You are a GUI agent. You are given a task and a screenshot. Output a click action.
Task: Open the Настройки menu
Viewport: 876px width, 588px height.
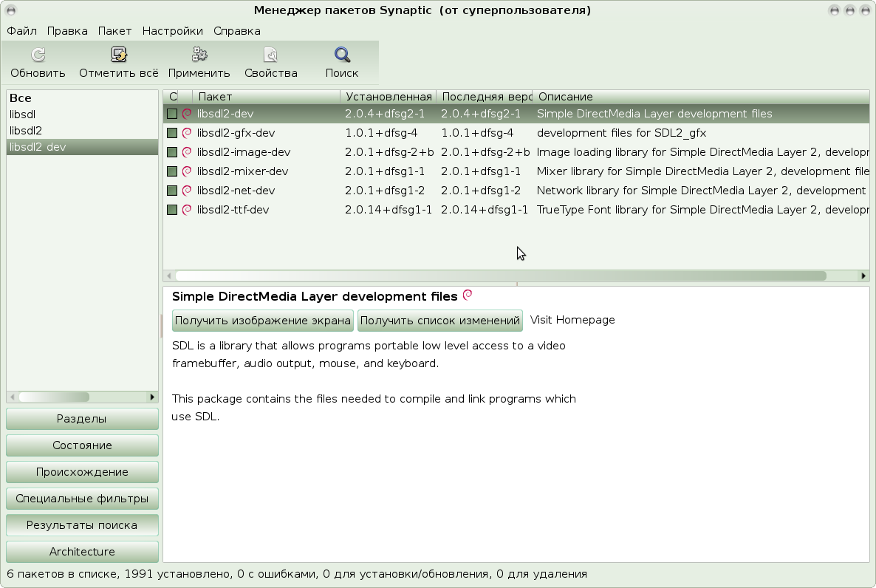(173, 31)
